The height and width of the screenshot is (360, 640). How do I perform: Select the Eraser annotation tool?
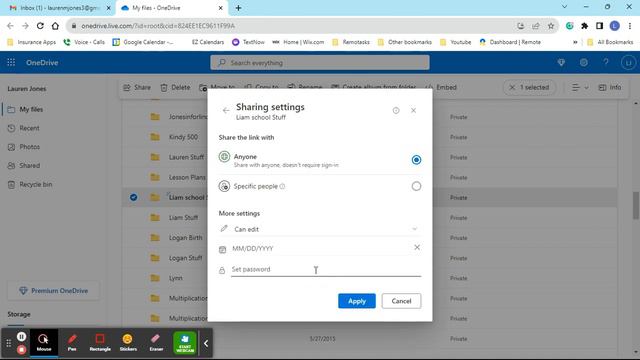[156, 342]
